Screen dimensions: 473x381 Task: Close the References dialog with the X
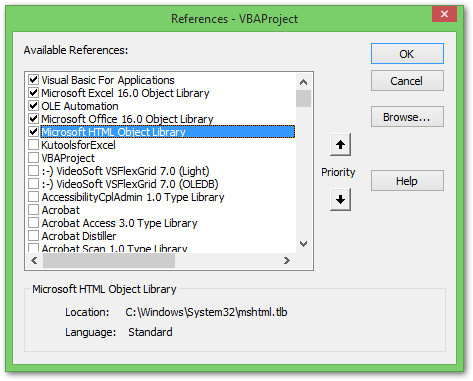444,14
